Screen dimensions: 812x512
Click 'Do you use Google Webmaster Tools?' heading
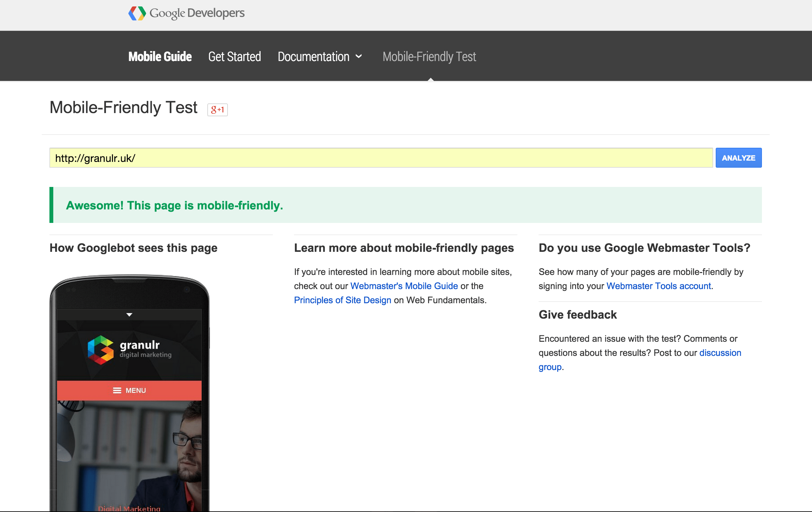point(644,248)
